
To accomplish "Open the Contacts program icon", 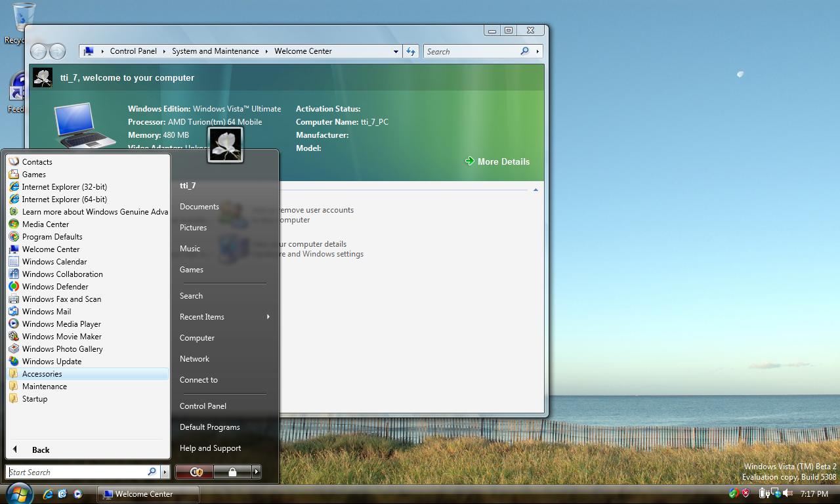I will [14, 161].
